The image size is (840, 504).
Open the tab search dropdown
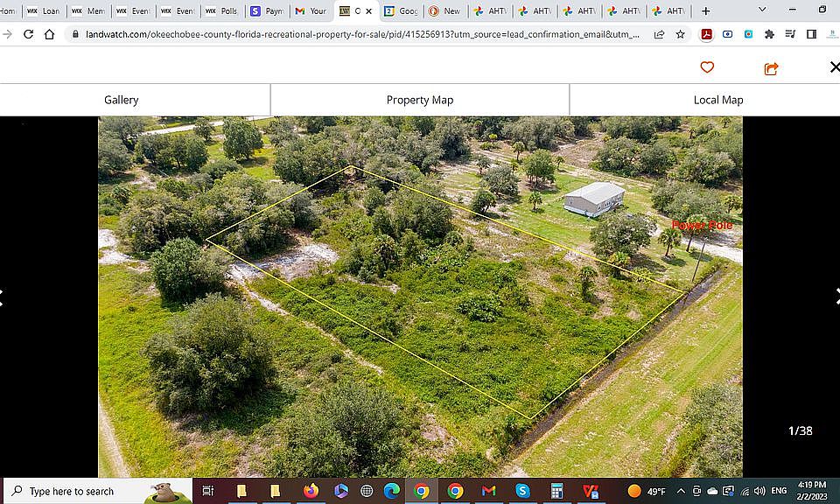[762, 10]
